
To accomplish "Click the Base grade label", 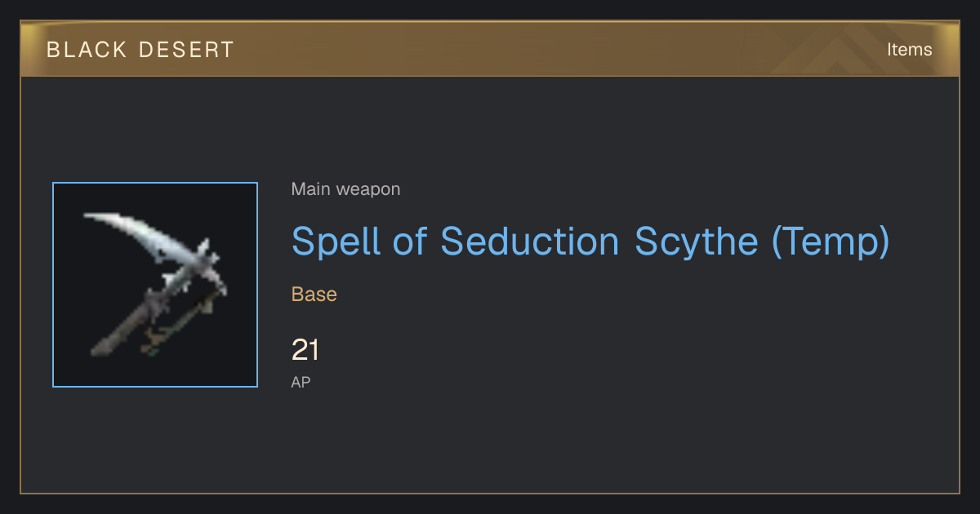I will (314, 294).
